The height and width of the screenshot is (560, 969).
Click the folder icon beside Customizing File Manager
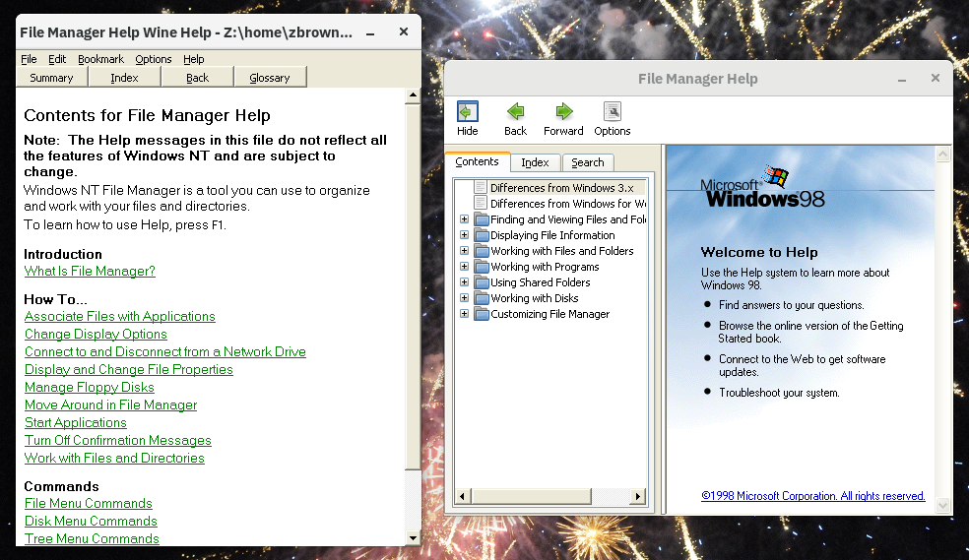click(x=482, y=314)
